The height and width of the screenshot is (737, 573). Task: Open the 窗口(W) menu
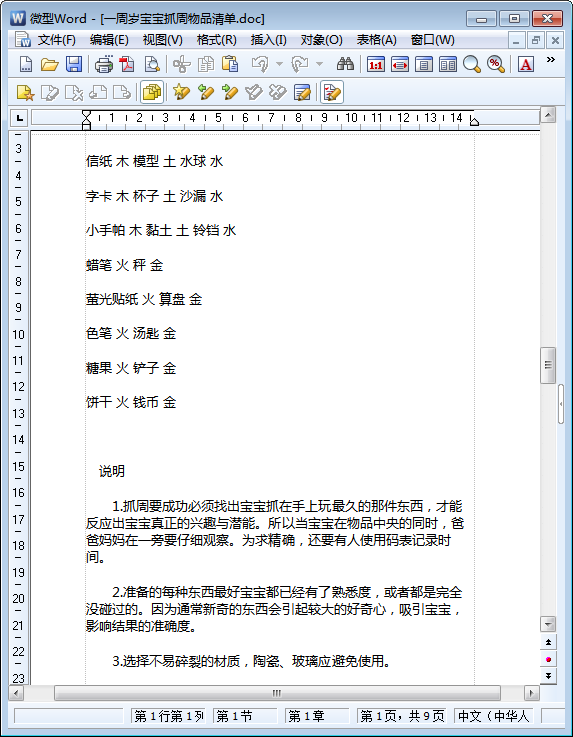pyautogui.click(x=432, y=40)
